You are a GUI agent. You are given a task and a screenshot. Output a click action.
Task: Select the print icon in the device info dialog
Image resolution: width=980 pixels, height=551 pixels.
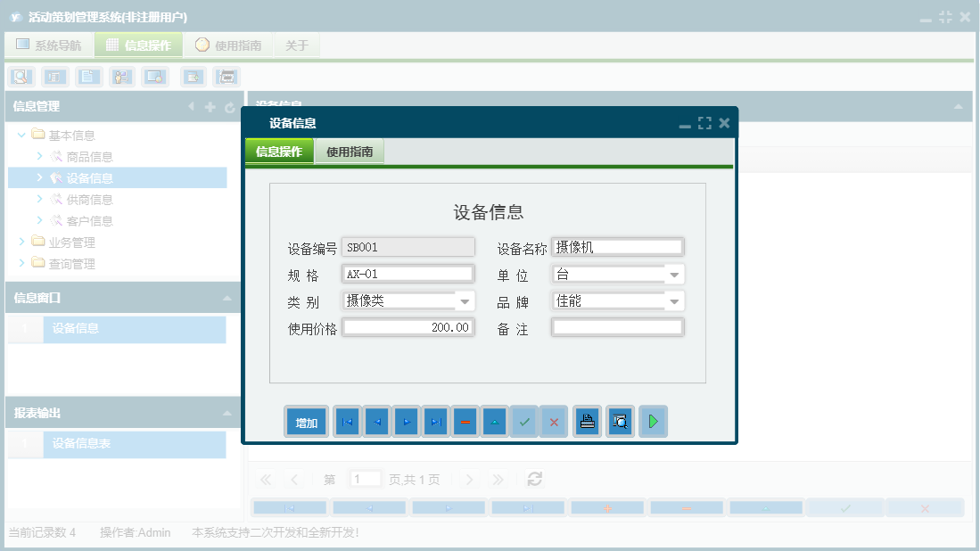pyautogui.click(x=587, y=421)
